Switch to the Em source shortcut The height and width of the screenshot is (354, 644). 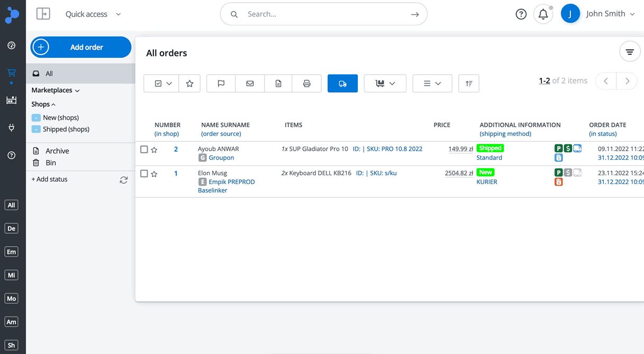point(11,252)
